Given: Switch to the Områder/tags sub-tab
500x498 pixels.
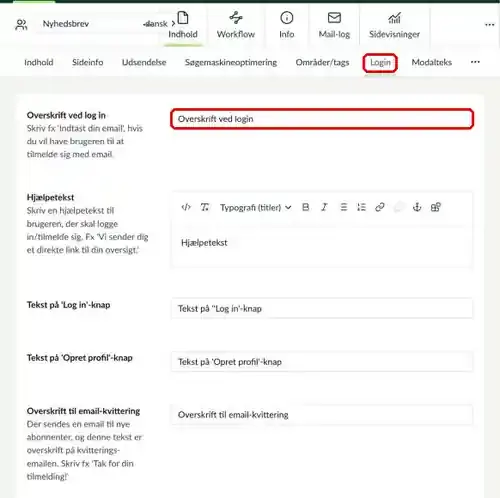Looking at the screenshot, I should coord(322,62).
